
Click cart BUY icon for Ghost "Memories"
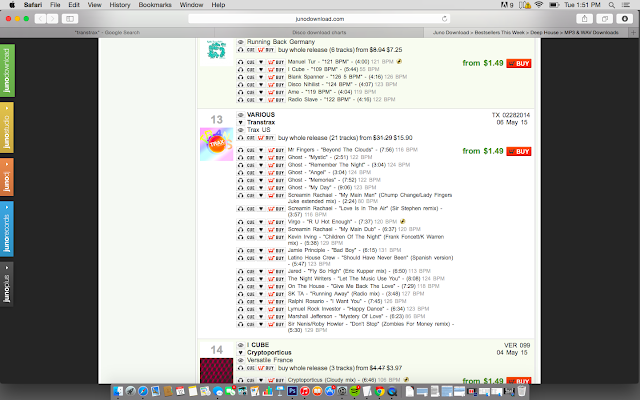click(276, 180)
